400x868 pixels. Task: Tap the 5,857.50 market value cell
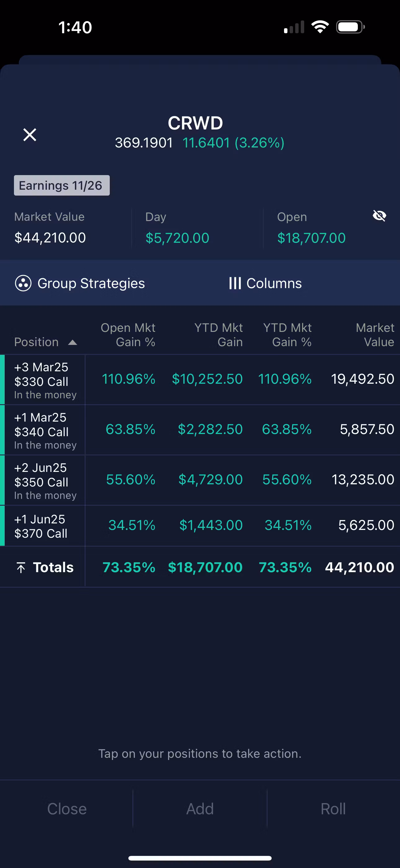pyautogui.click(x=367, y=429)
